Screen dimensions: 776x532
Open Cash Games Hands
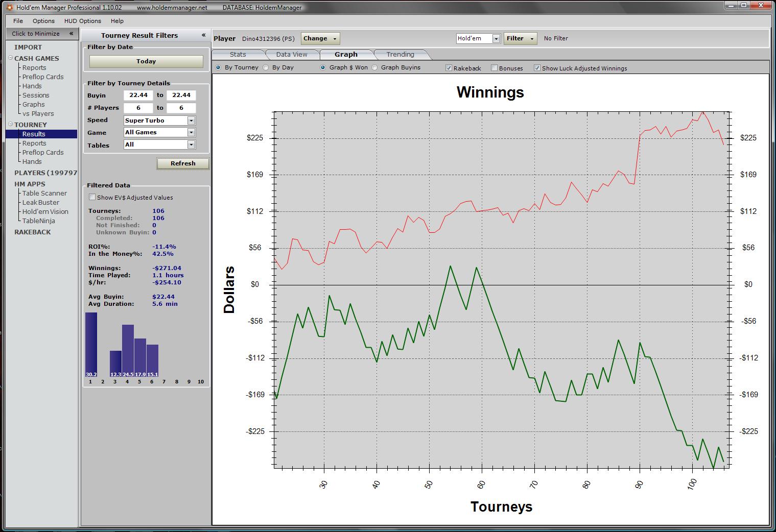click(x=32, y=86)
